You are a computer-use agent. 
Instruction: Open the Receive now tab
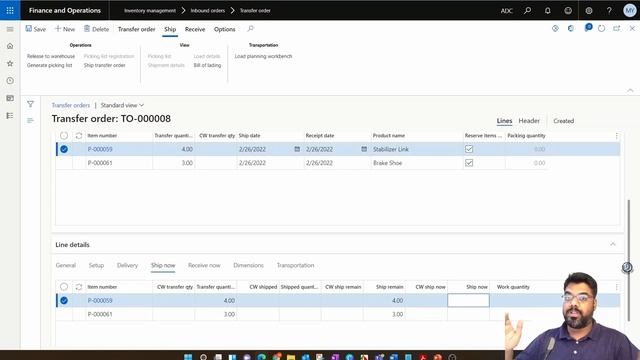204,265
